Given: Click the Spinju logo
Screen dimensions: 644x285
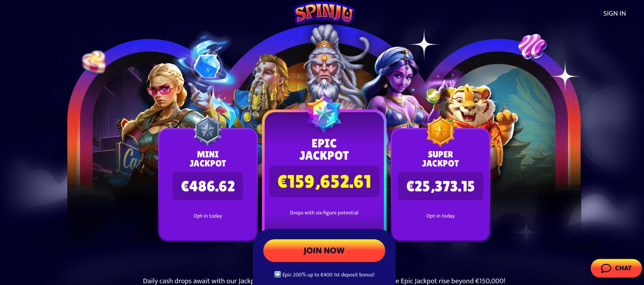Looking at the screenshot, I should tap(324, 13).
